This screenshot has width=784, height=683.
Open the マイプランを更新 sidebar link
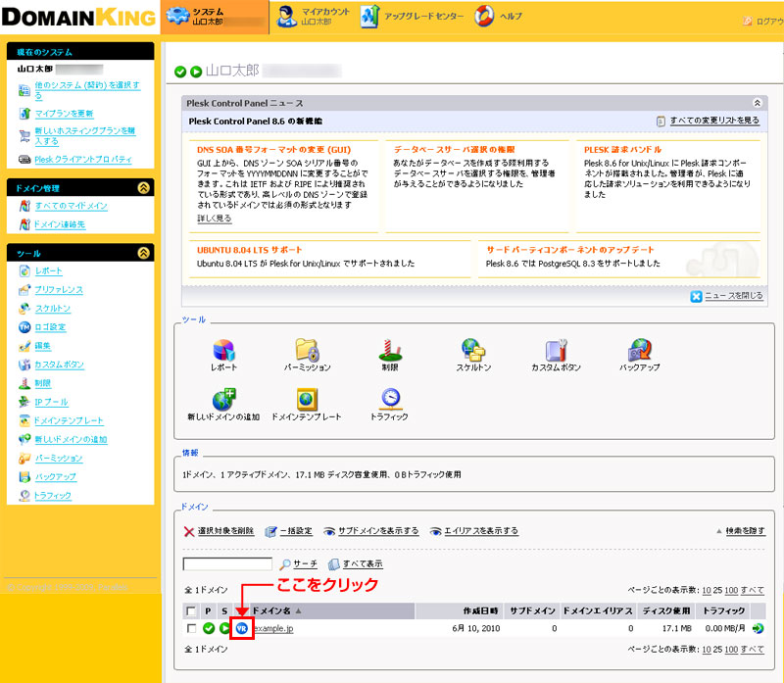[64, 114]
